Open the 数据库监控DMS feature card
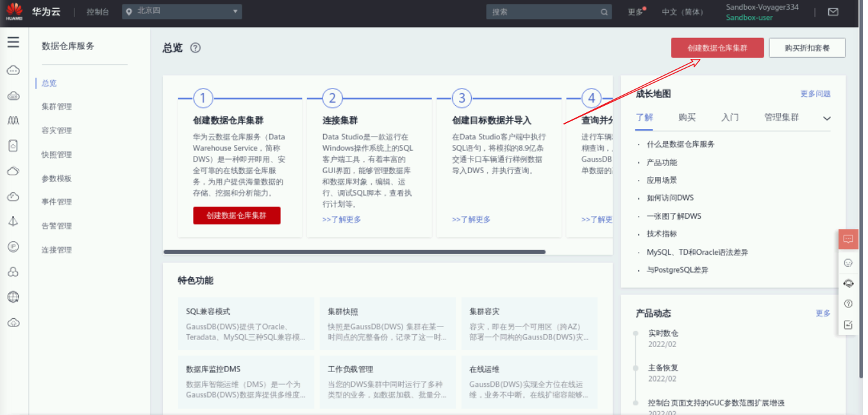868x415 pixels. pyautogui.click(x=246, y=381)
